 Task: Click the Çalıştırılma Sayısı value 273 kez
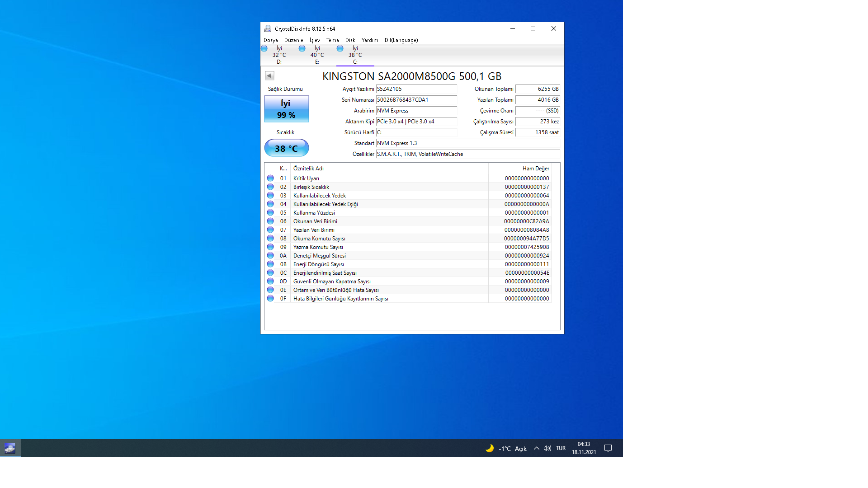pos(538,122)
